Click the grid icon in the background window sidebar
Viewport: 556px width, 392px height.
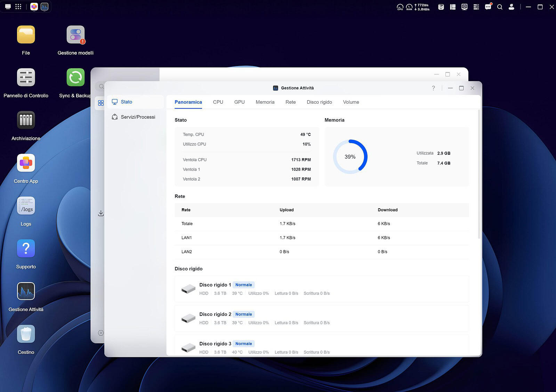pos(101,103)
